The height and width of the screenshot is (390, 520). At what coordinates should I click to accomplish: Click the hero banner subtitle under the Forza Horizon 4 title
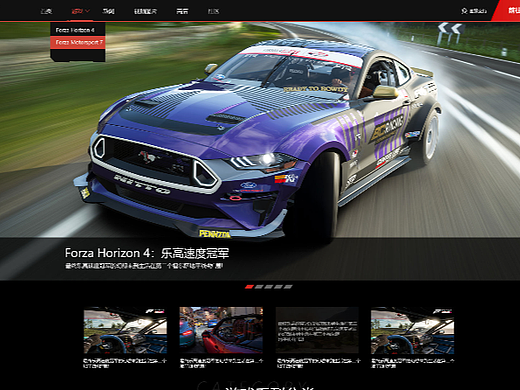coord(144,266)
